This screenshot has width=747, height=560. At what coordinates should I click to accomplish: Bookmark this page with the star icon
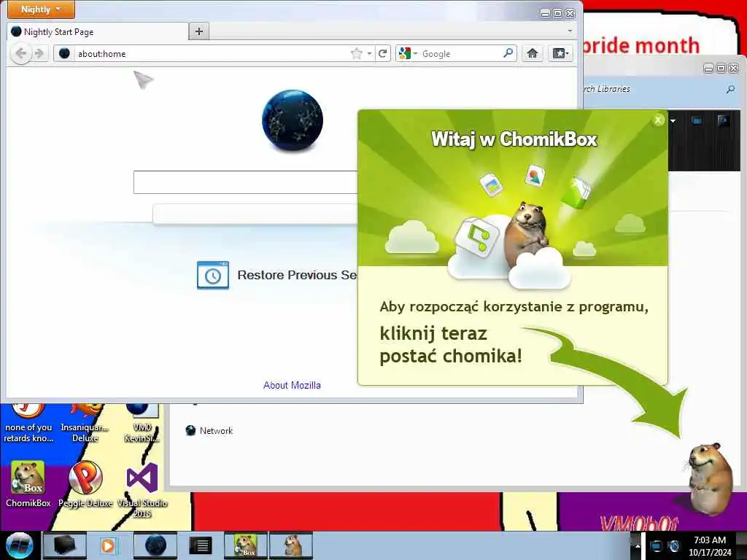[x=356, y=53]
